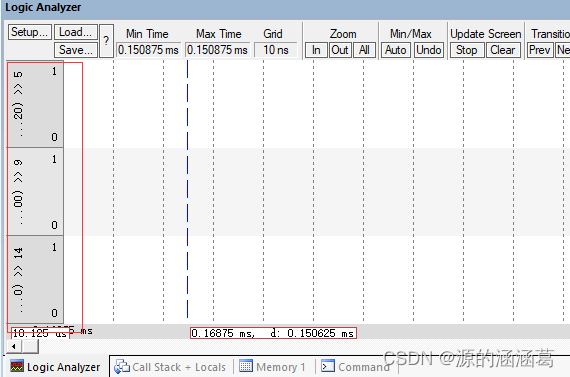This screenshot has width=570, height=377.
Task: Click the Logic Analyzer tab icon
Action: [x=17, y=366]
